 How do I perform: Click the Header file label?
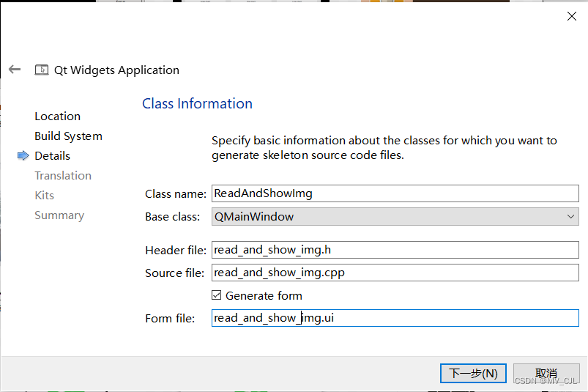pyautogui.click(x=176, y=250)
